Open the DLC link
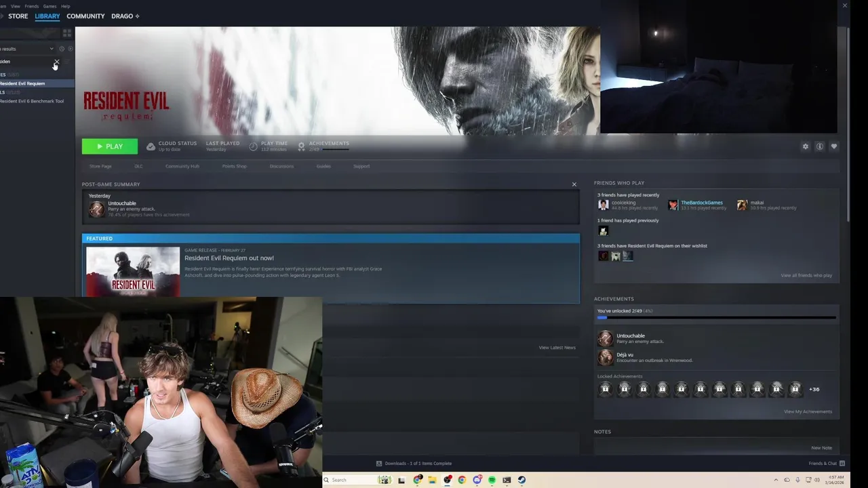The image size is (868, 488). pos(138,166)
